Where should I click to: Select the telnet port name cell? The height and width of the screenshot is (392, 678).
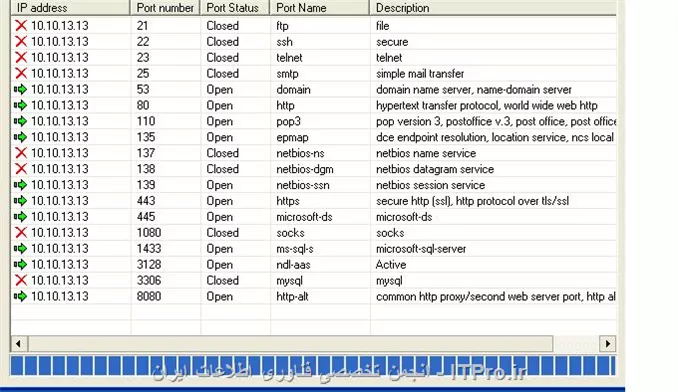[x=289, y=58]
